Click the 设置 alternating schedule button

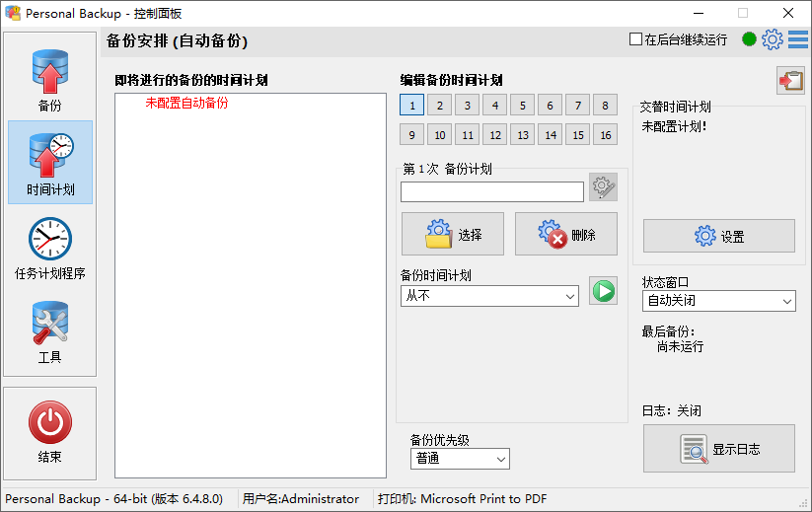click(x=719, y=236)
